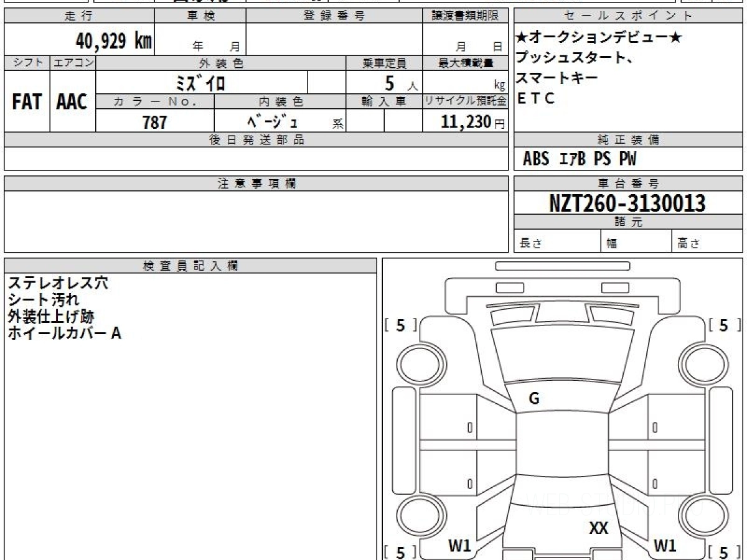This screenshot has width=747, height=560.
Task: Select the 登録番号 header
Action: pos(334,16)
